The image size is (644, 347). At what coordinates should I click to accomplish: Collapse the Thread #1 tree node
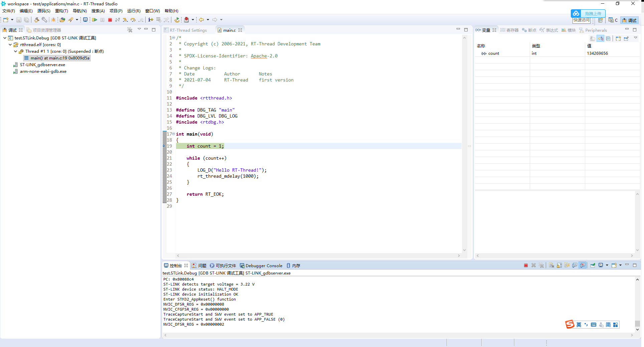click(15, 51)
